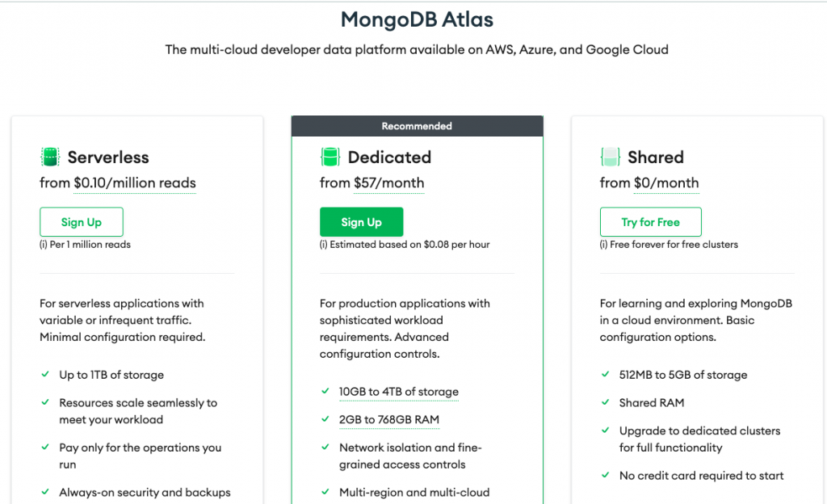The width and height of the screenshot is (827, 504).
Task: Click the '(i) Per 1 million reads' note
Action: click(85, 245)
